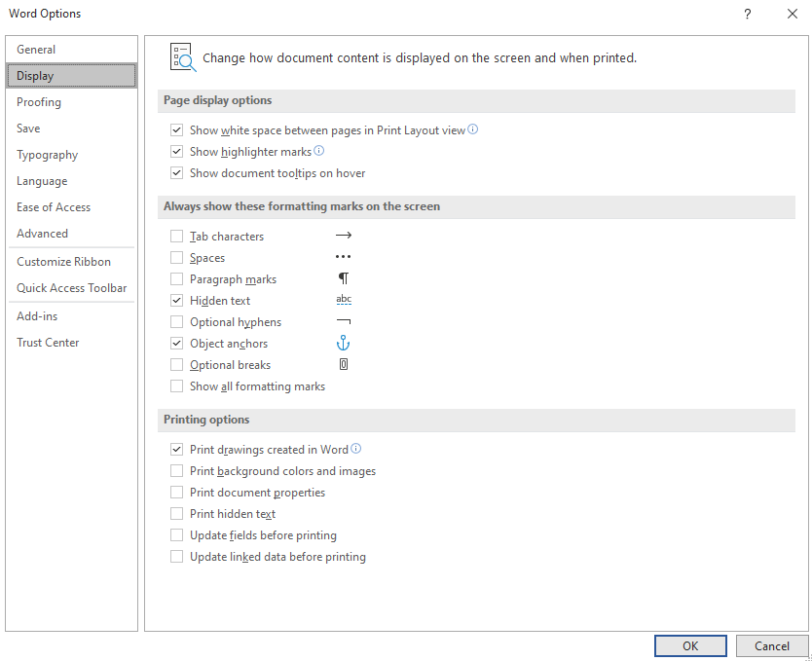
Task: Check Update fields before printing
Action: pos(176,535)
